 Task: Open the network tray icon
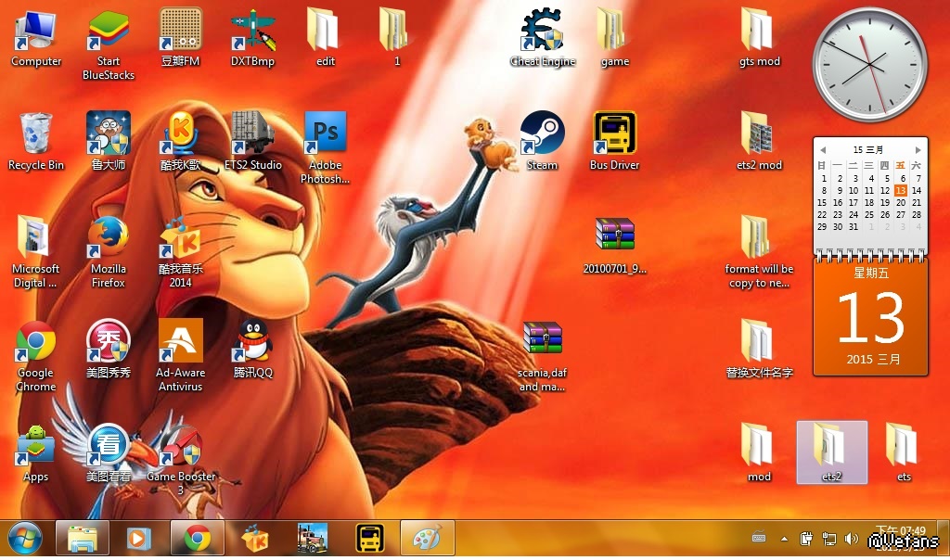(x=828, y=538)
